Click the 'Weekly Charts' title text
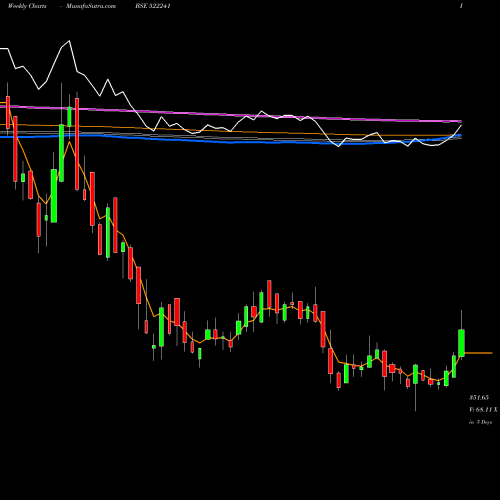This screenshot has width=500, height=500. (x=27, y=6)
